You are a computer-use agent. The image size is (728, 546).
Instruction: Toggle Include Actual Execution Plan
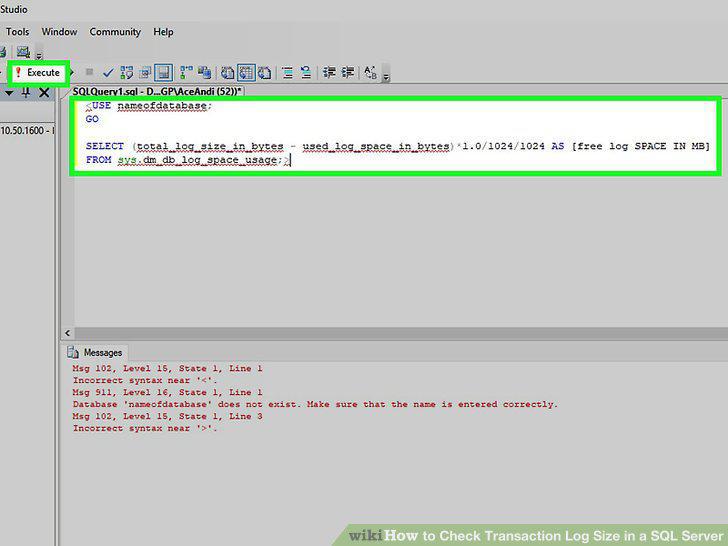tap(186, 73)
